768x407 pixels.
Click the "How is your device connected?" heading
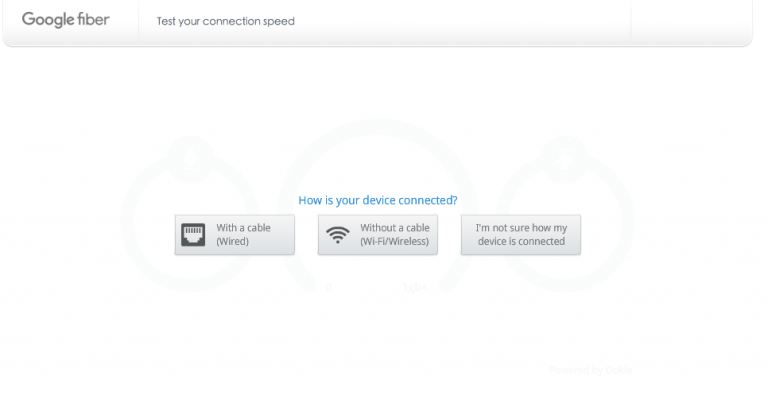(x=378, y=200)
